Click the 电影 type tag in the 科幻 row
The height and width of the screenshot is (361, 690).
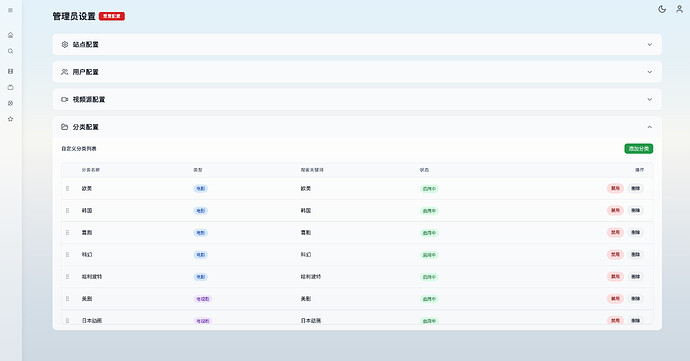coord(201,254)
